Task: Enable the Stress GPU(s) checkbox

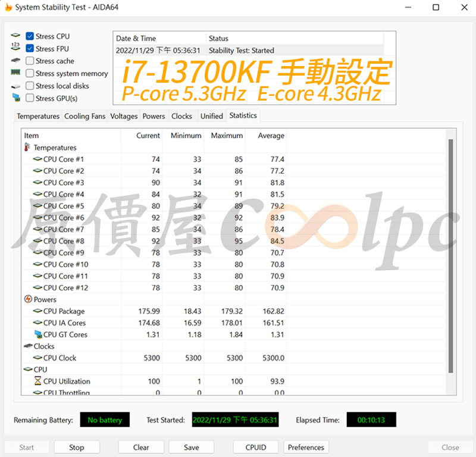Action: (x=30, y=98)
